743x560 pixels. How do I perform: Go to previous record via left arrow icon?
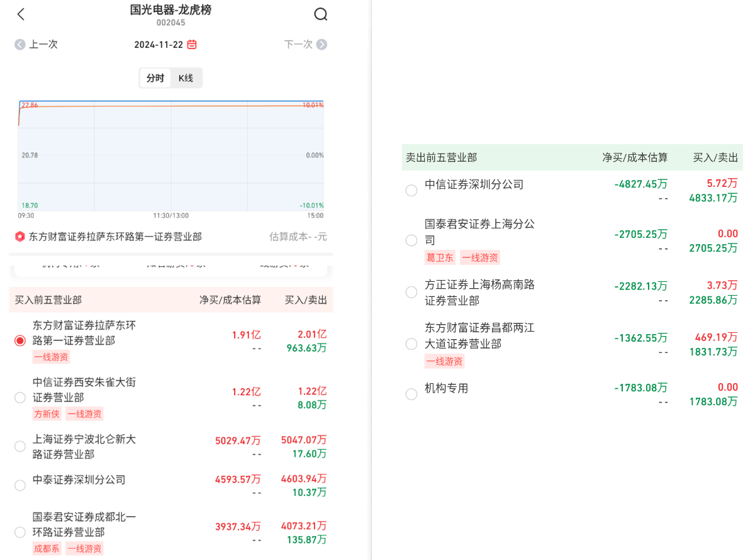click(20, 45)
